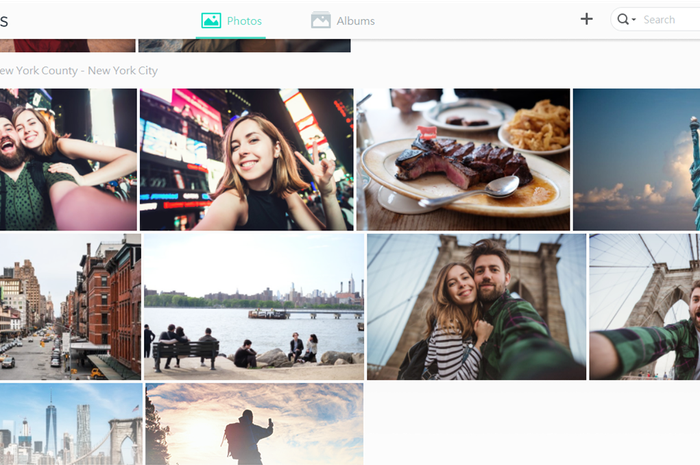This screenshot has width=700, height=465.
Task: Click the magnifying glass search icon
Action: pos(622,19)
